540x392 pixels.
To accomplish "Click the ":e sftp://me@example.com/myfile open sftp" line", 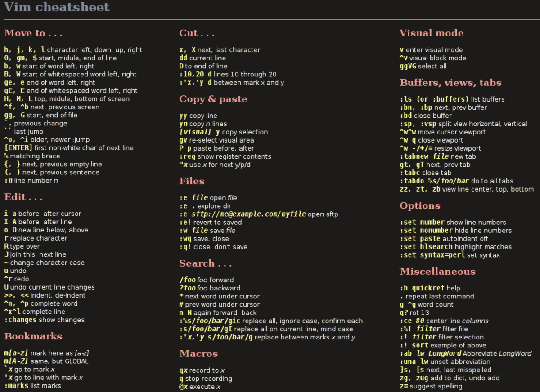I will [258, 214].
